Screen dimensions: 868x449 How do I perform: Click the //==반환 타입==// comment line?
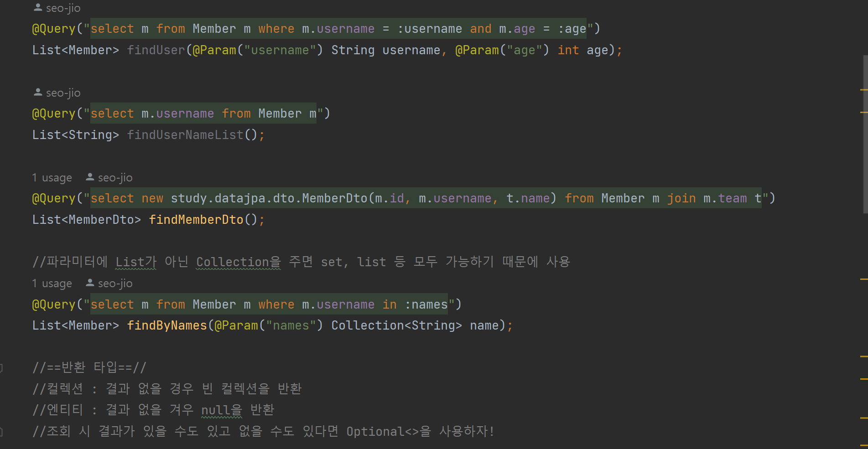point(89,367)
